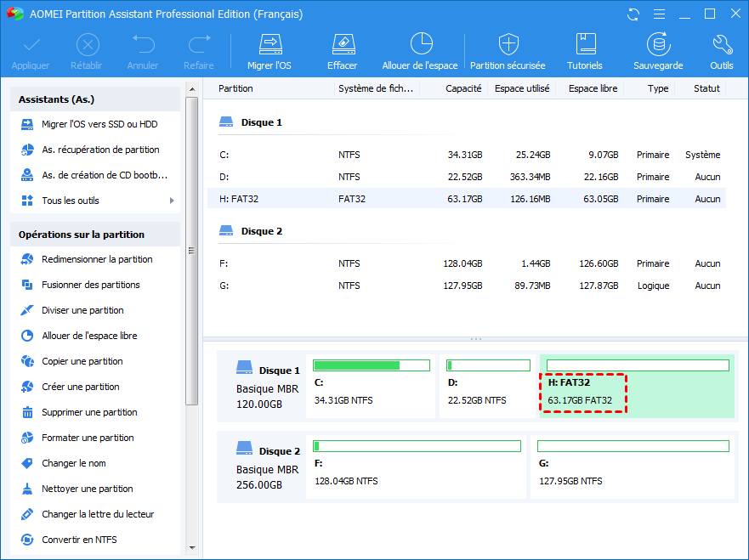749x560 pixels.
Task: Click the Sauvegarde toolbar icon
Action: tap(657, 45)
